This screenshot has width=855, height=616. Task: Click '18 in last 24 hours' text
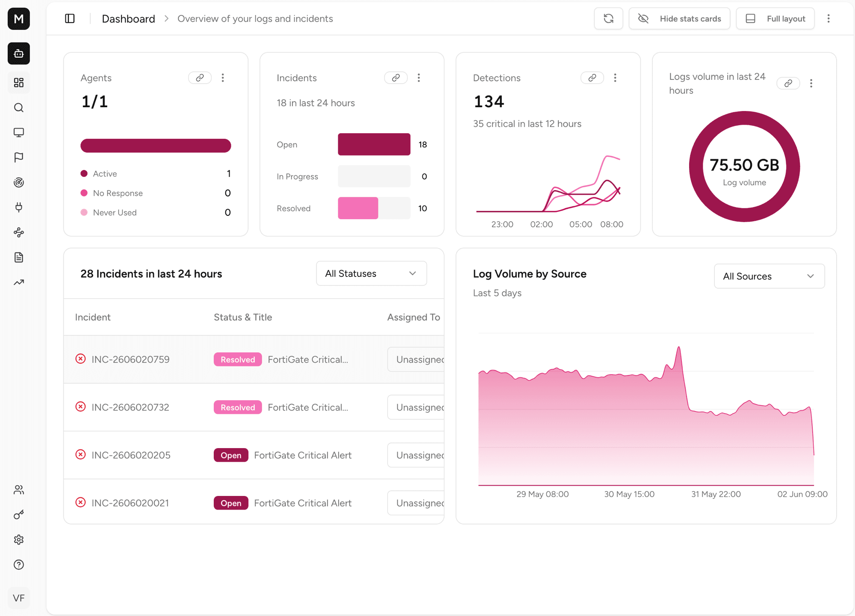316,103
